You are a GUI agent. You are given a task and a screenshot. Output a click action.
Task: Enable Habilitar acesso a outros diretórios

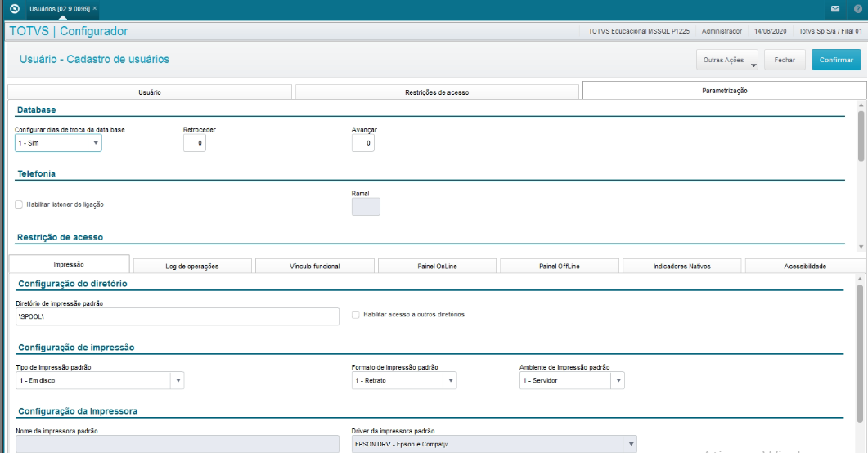click(x=355, y=315)
